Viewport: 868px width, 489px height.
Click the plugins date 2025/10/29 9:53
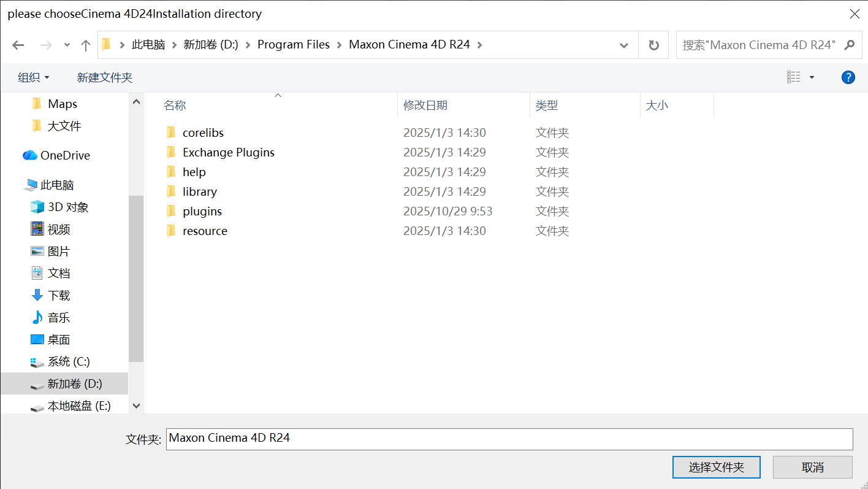448,211
